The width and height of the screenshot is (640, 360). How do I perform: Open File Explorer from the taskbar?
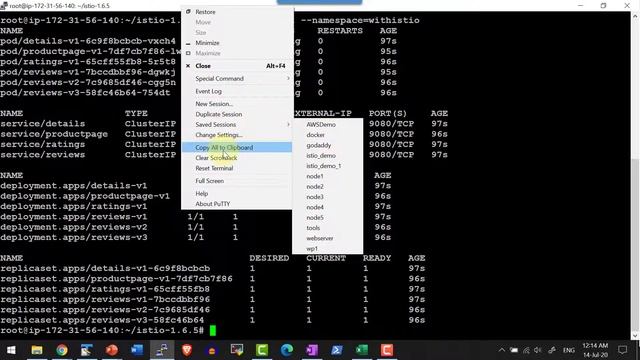37,350
